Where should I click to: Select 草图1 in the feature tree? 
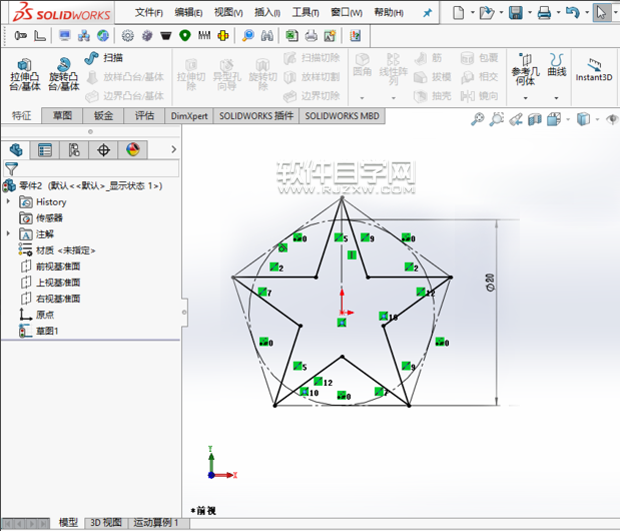click(x=47, y=330)
